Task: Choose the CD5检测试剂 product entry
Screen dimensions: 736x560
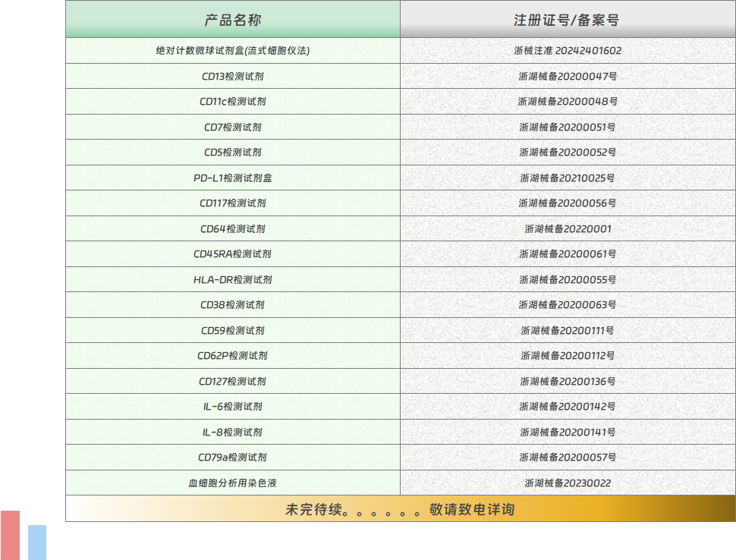Action: pos(233,153)
